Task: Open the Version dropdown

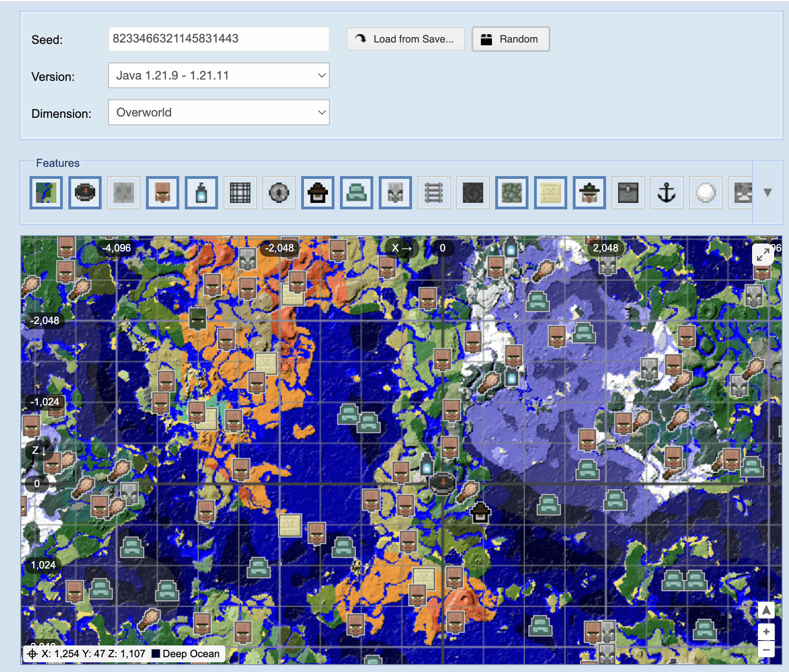Action: pos(218,75)
